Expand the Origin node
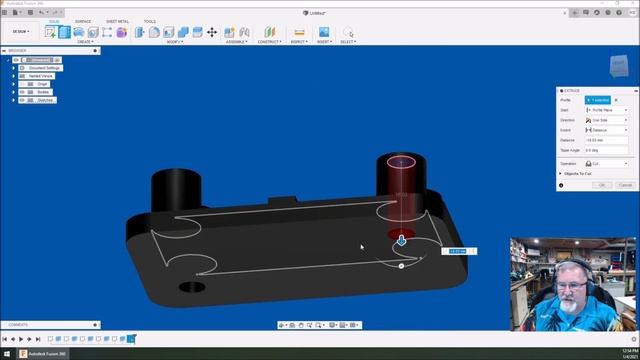The image size is (640, 360). click(13, 84)
